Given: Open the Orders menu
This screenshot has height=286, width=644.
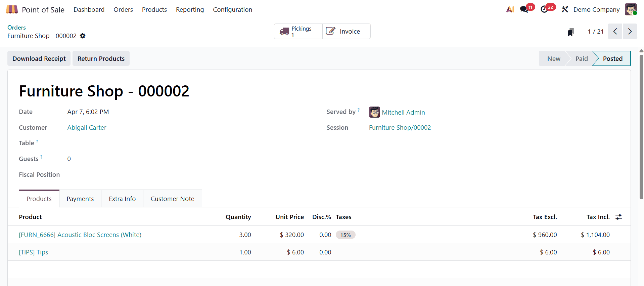Looking at the screenshot, I should point(123,9).
